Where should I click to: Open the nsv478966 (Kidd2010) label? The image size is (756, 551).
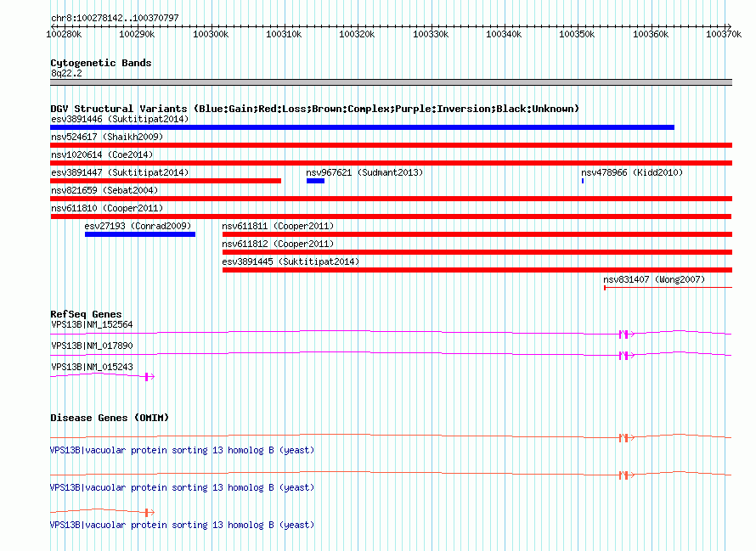point(632,172)
